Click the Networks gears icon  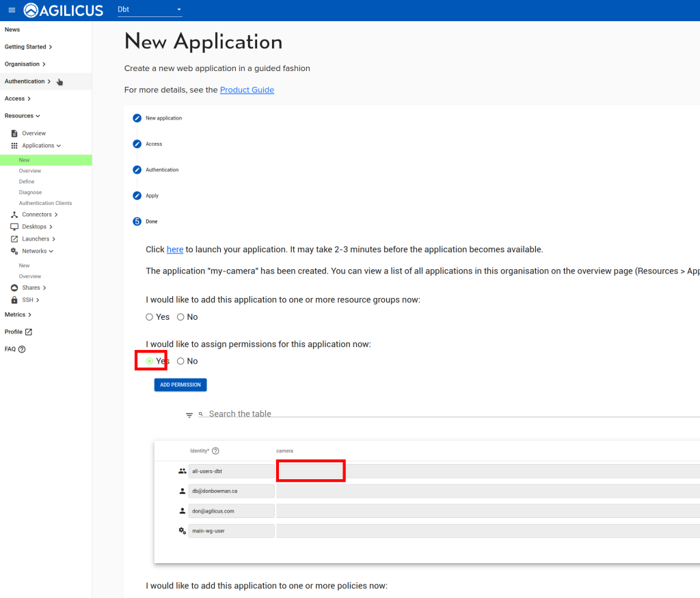click(x=14, y=252)
